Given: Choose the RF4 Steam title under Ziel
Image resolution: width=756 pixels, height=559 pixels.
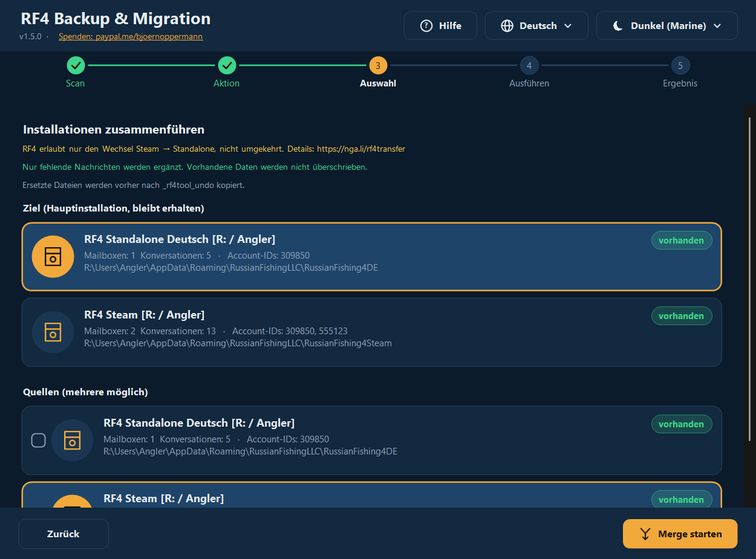Looking at the screenshot, I should pos(144,315).
